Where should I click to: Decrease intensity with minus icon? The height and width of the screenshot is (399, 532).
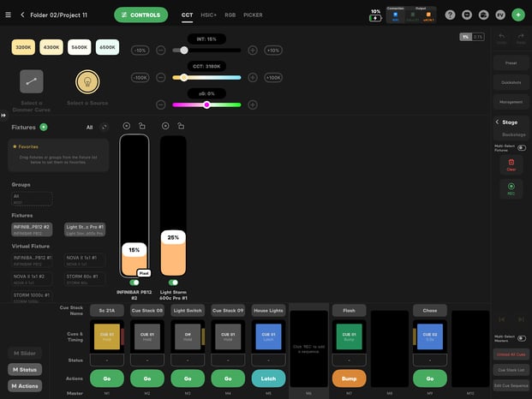coord(160,51)
